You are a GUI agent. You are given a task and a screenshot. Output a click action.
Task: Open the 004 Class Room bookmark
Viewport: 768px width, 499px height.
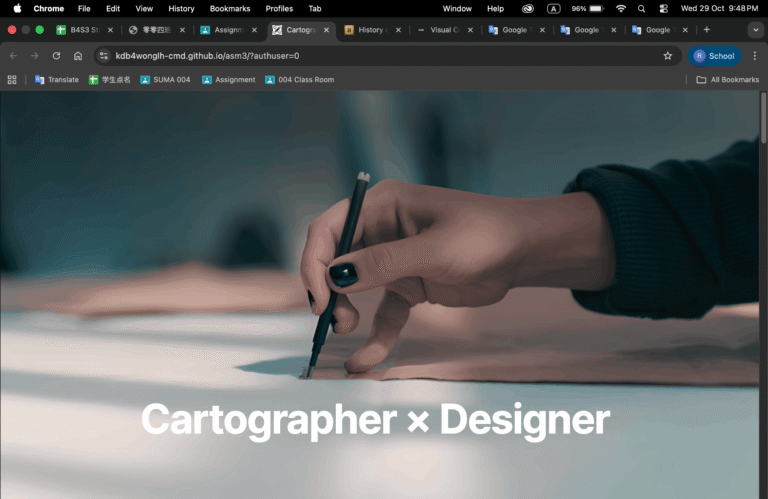[x=299, y=80]
